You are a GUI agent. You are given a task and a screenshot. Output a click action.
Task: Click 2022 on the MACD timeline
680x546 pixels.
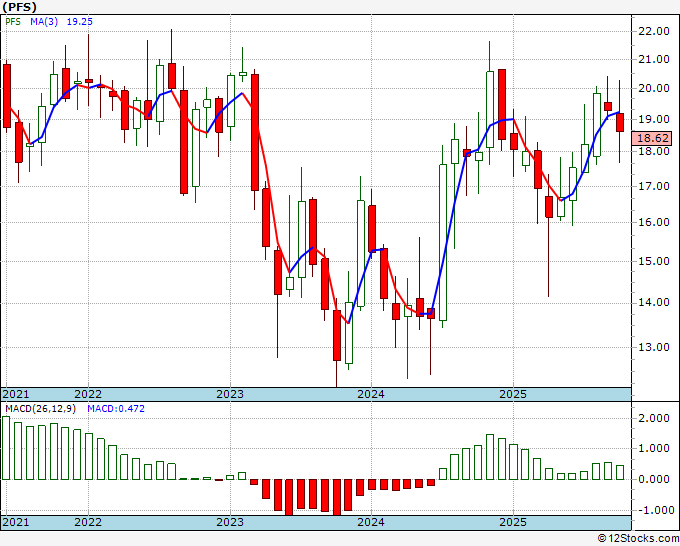point(88,522)
